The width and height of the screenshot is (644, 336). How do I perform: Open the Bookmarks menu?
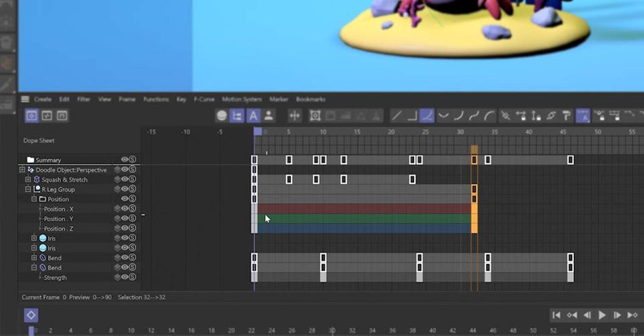(310, 100)
